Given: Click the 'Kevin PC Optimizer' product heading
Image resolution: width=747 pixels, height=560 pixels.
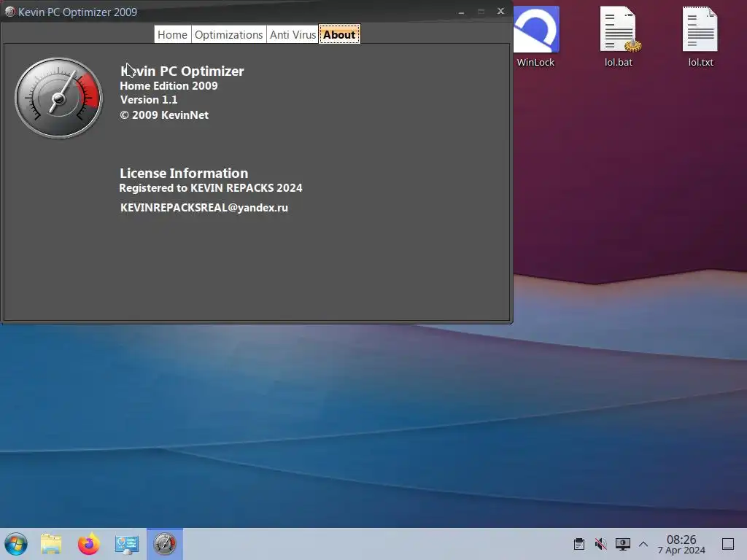Looking at the screenshot, I should [x=182, y=71].
